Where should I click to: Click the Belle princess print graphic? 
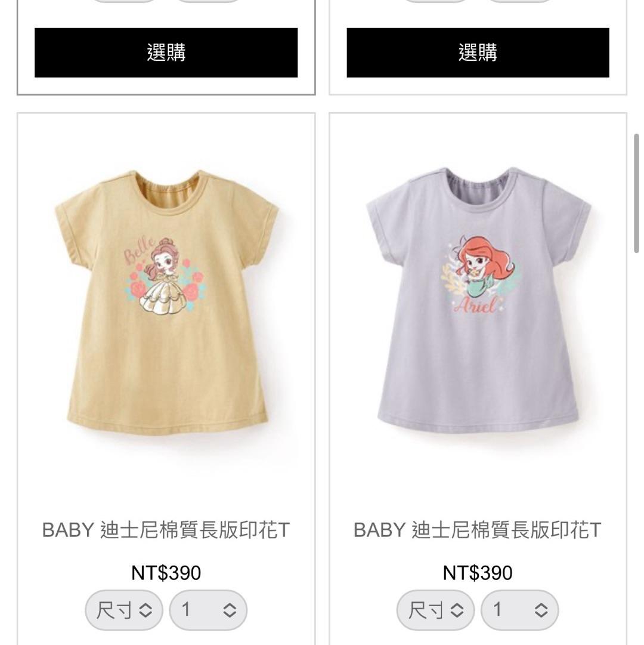pos(165,276)
